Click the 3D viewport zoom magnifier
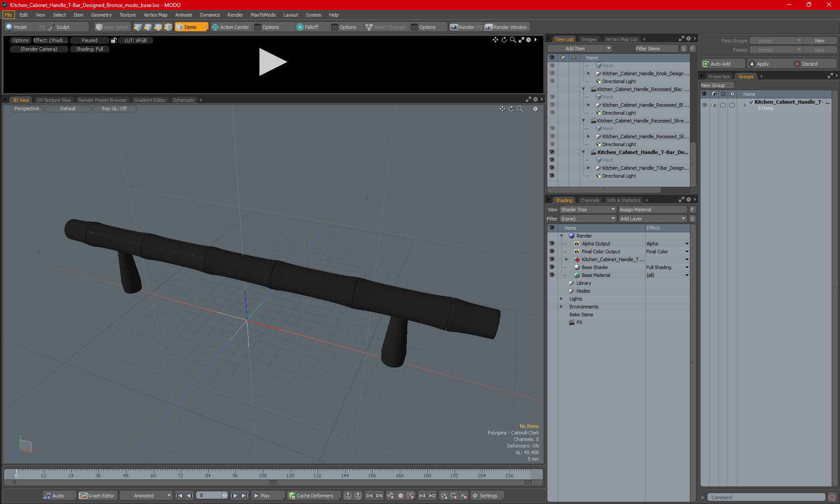840x504 pixels. [520, 109]
